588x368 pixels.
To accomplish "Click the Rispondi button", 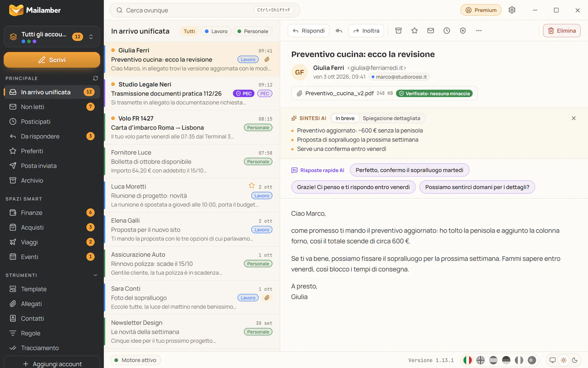I will coord(308,31).
